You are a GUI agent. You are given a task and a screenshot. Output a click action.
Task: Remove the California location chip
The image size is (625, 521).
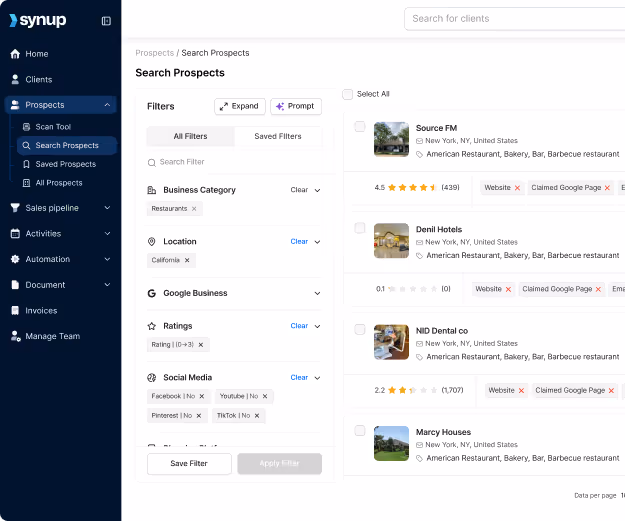pos(187,260)
